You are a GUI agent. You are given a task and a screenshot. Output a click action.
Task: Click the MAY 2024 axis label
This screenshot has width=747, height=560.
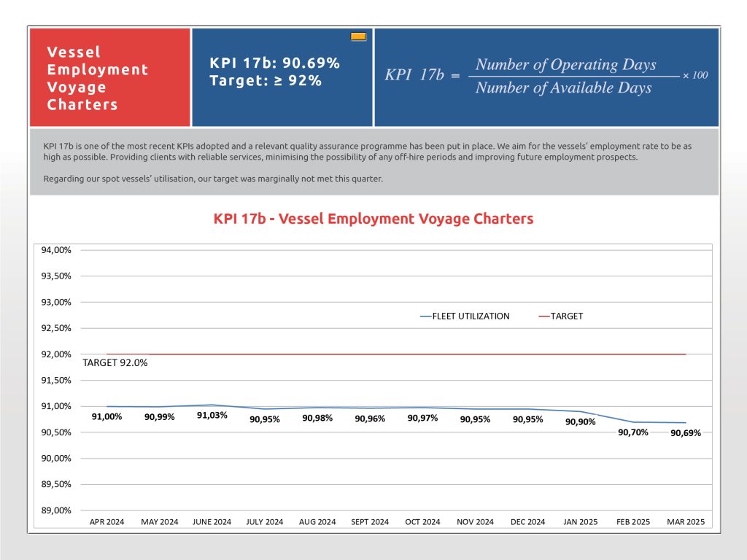coord(160,522)
